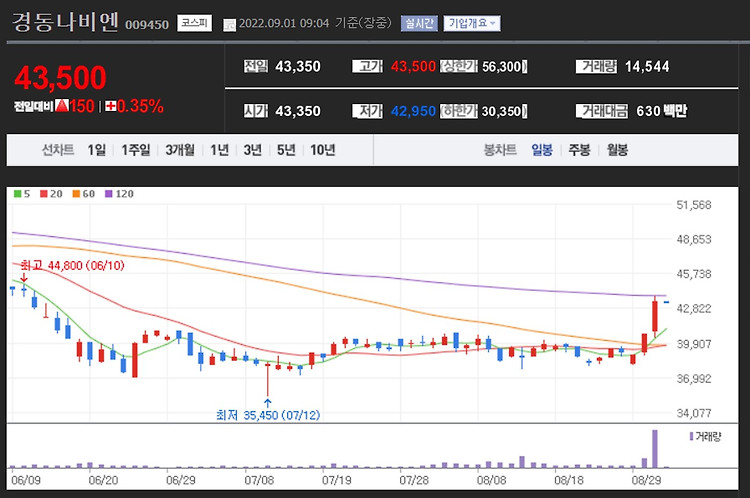750x498 pixels.
Task: Click the 51,568 price axis label
Action: (x=694, y=205)
